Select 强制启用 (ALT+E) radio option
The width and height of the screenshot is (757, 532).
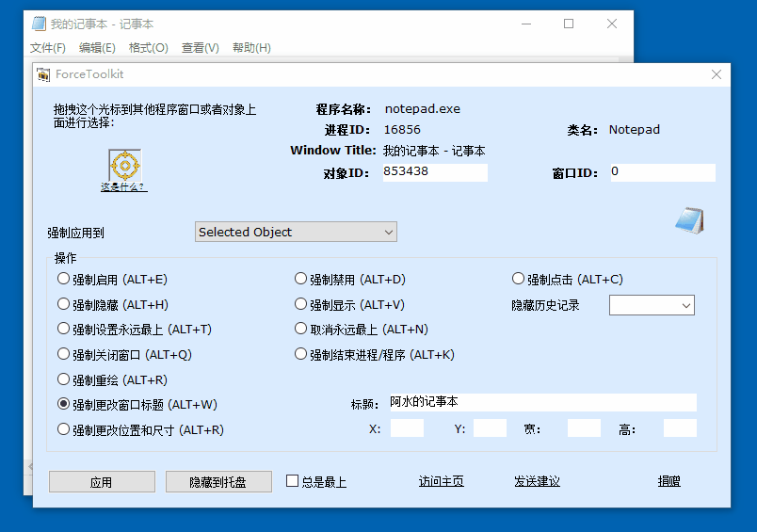coord(64,279)
